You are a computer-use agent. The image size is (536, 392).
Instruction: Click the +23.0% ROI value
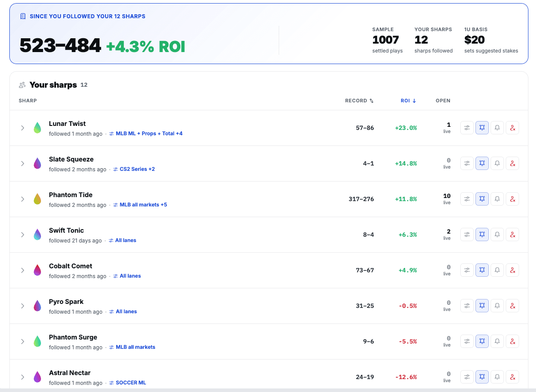406,128
